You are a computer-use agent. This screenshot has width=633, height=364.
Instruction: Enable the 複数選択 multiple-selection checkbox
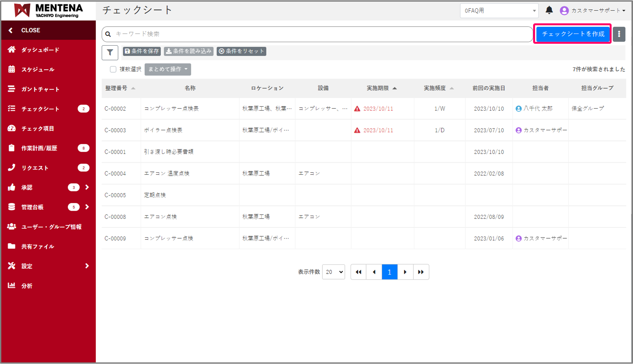pos(113,69)
